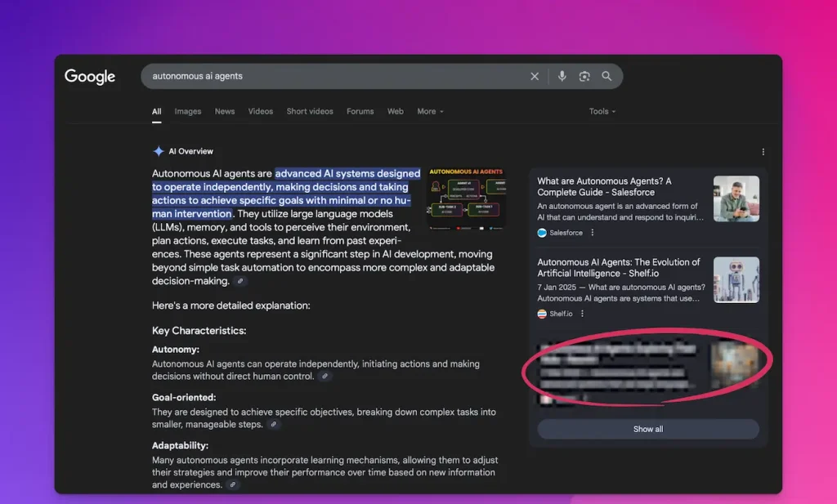The width and height of the screenshot is (837, 504).
Task: Click the '7 Jan 2025' date text
Action: click(x=557, y=288)
